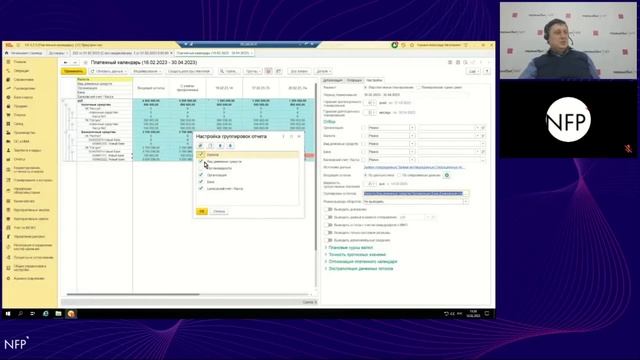Click Создать документы платежей button
This screenshot has width=640, height=360.
click(x=189, y=71)
